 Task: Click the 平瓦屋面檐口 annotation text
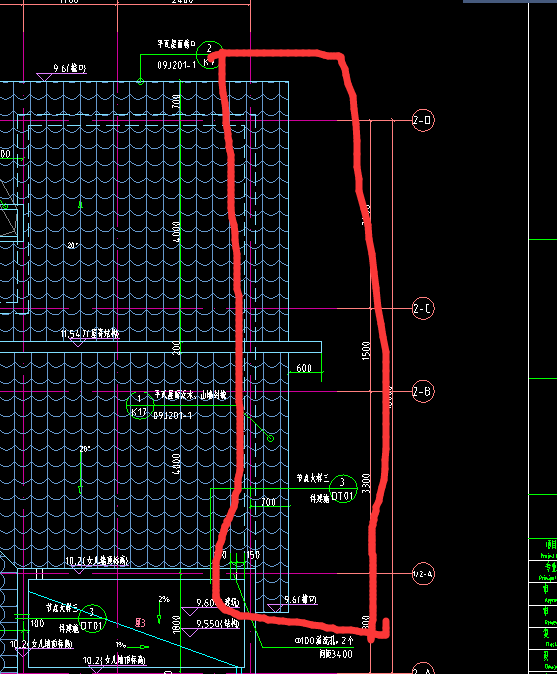[176, 44]
